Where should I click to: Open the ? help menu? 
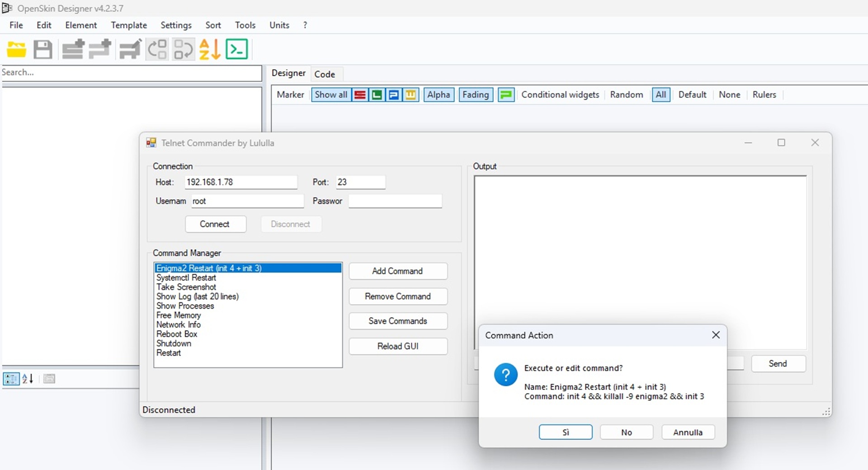[x=305, y=25]
